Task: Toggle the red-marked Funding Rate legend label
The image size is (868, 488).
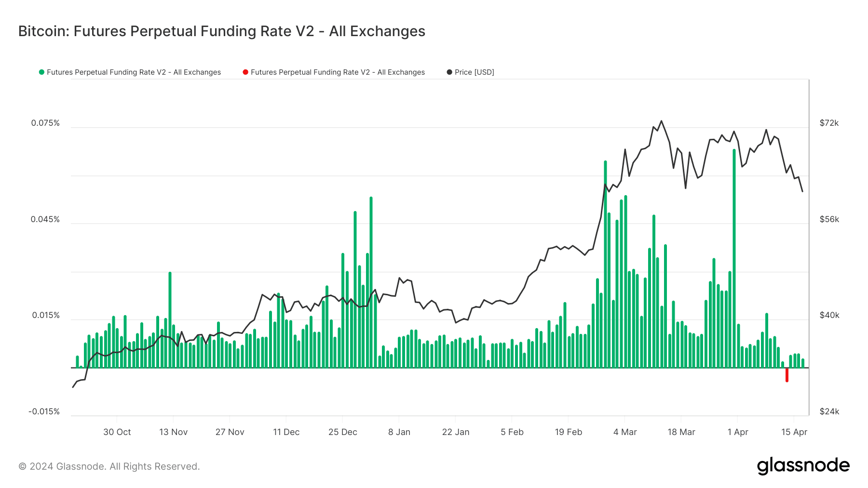Action: tap(338, 72)
